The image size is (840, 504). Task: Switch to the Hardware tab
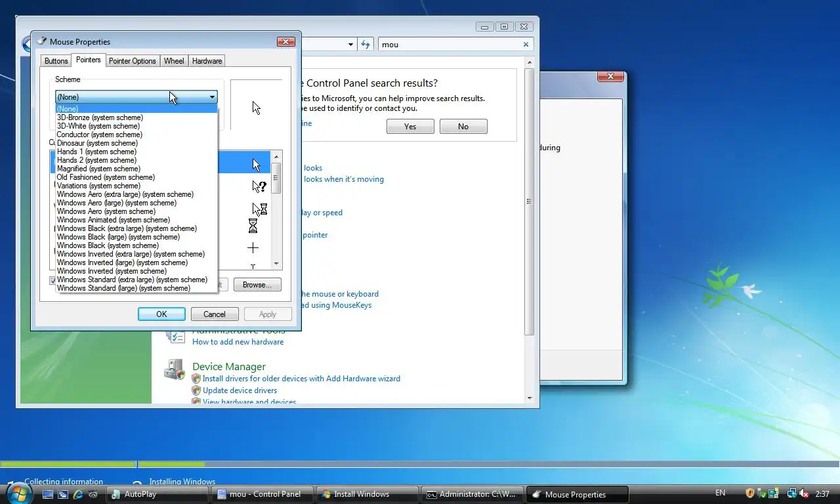point(207,61)
